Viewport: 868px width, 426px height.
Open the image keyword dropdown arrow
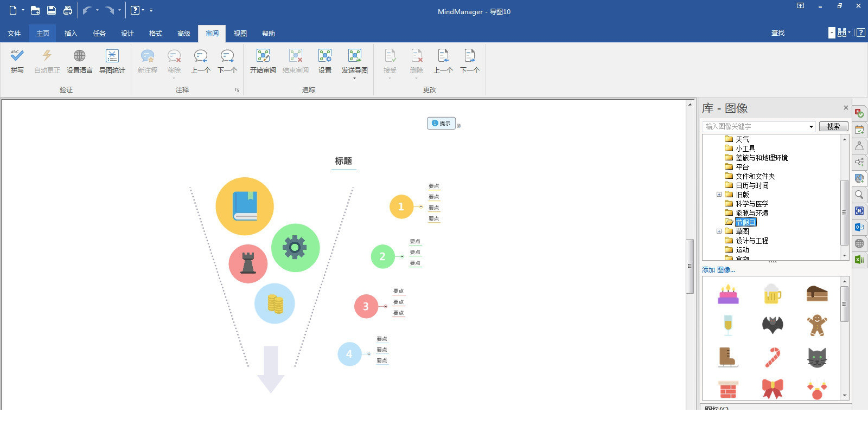pos(812,126)
